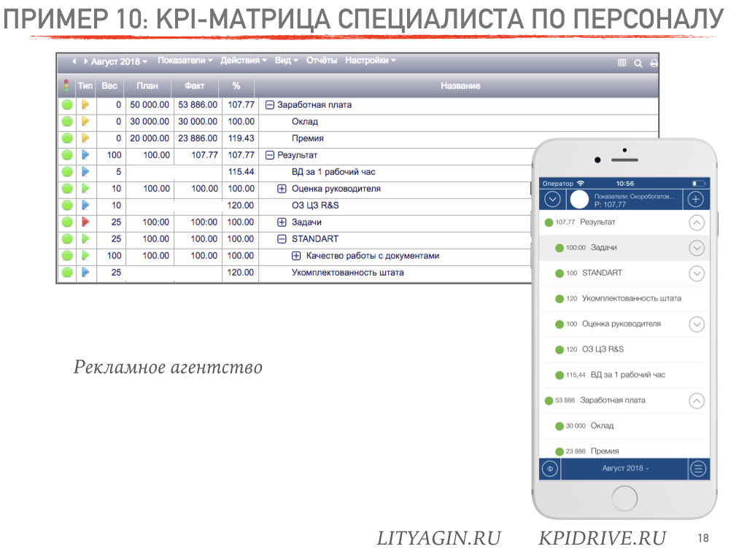Expand STANDART item on phone

click(697, 273)
